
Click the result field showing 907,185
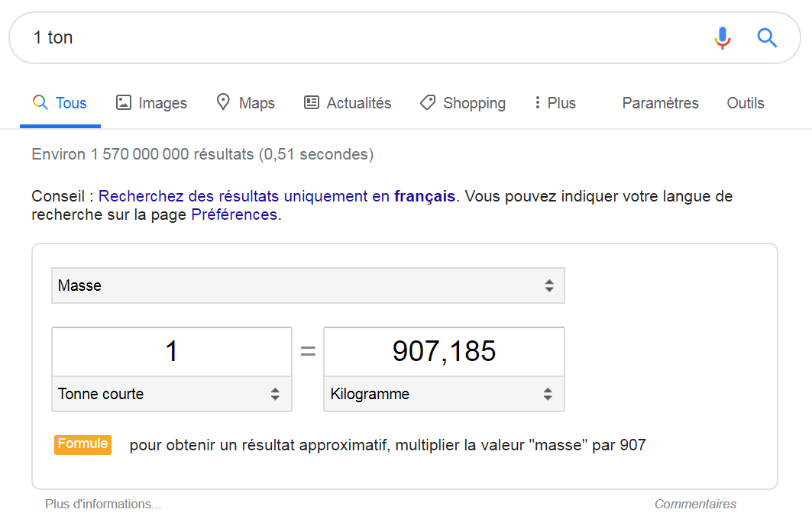(444, 351)
